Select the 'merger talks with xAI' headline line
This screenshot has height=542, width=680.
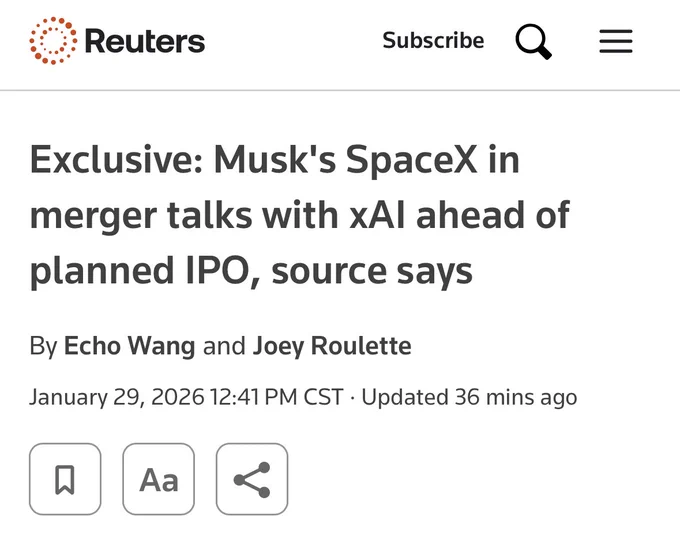click(x=219, y=215)
